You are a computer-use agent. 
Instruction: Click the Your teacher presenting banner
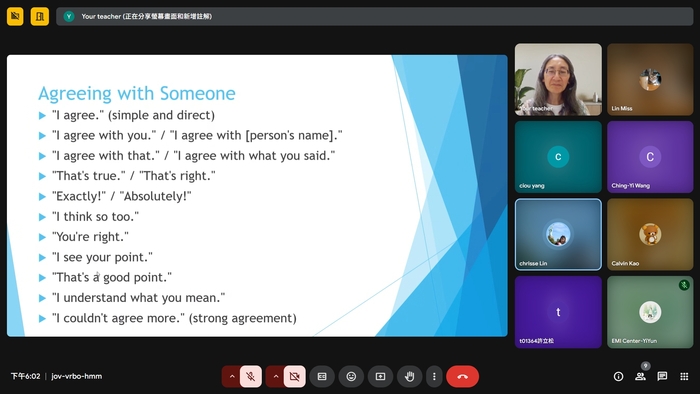click(375, 17)
